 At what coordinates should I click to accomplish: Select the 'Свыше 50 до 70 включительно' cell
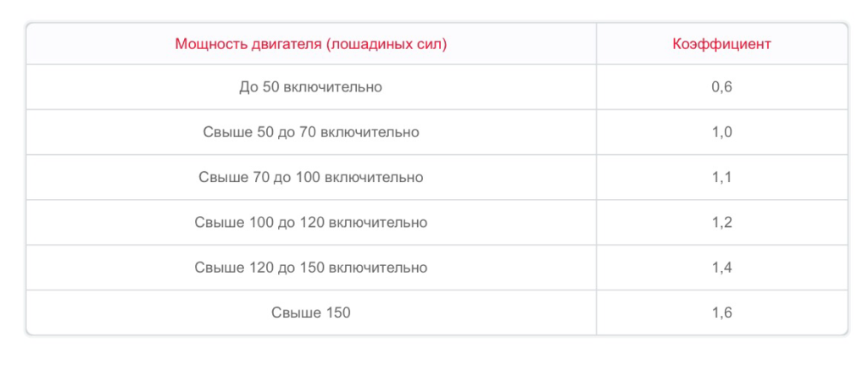coord(310,132)
